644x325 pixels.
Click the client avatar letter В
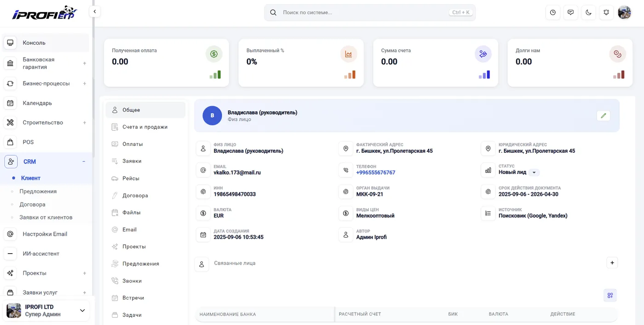tap(212, 116)
